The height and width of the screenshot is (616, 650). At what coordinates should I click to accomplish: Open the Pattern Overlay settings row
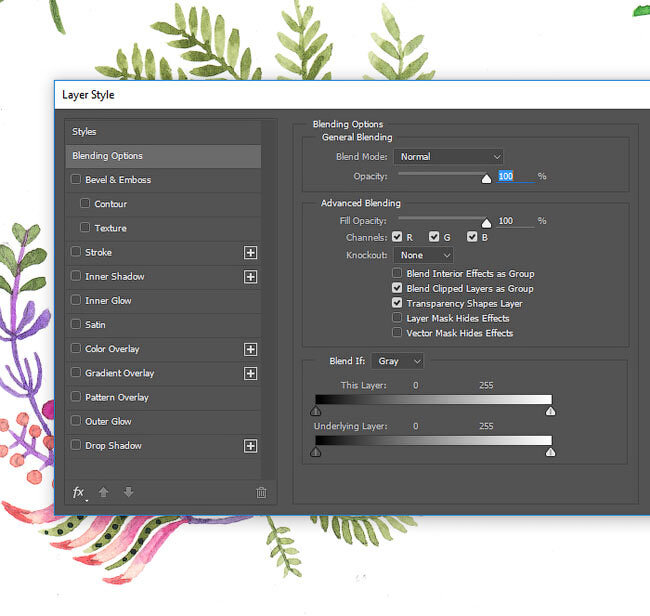[x=163, y=398]
